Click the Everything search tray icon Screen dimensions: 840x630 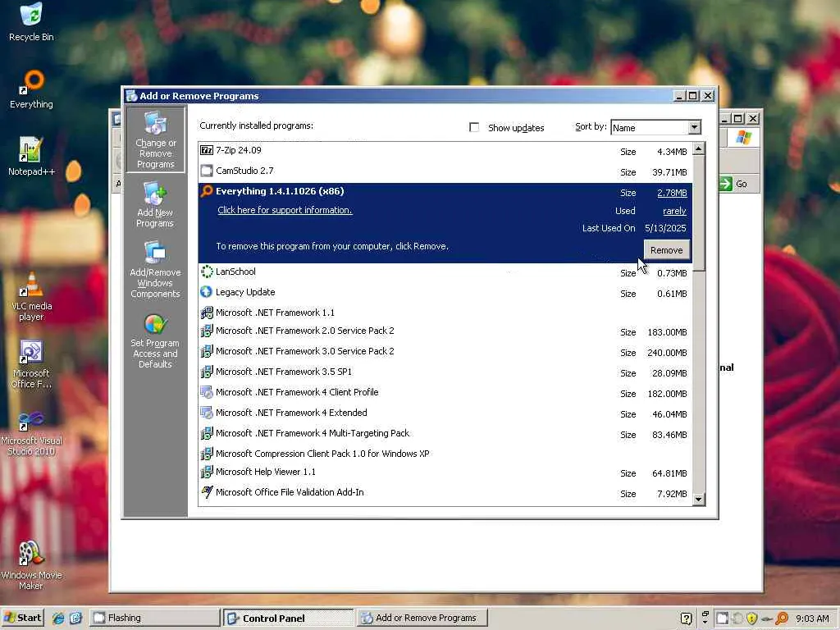pyautogui.click(x=782, y=619)
